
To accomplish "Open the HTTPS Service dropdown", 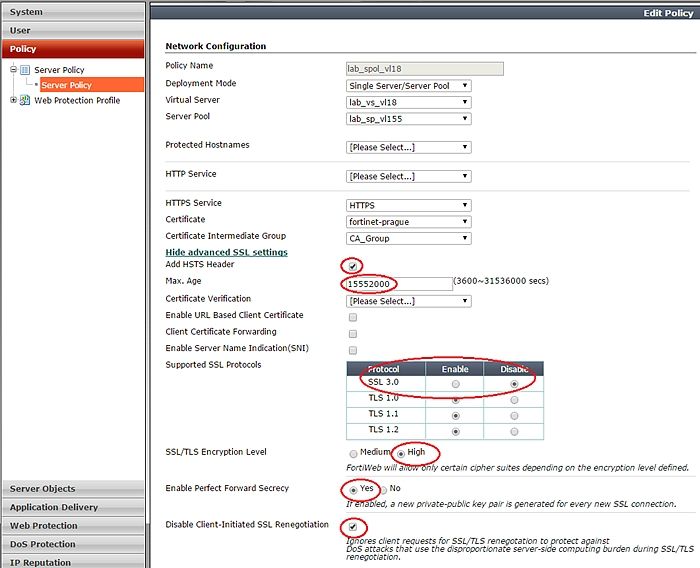I will click(x=408, y=205).
